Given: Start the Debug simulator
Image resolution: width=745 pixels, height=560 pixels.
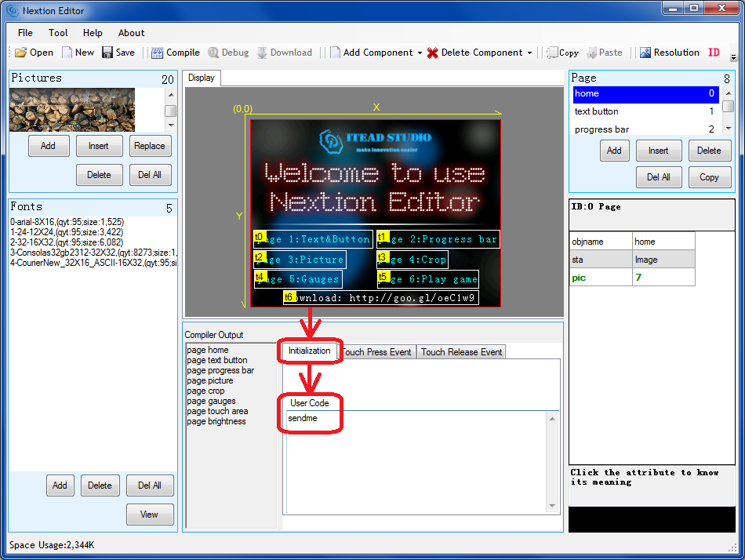Looking at the screenshot, I should click(x=228, y=53).
